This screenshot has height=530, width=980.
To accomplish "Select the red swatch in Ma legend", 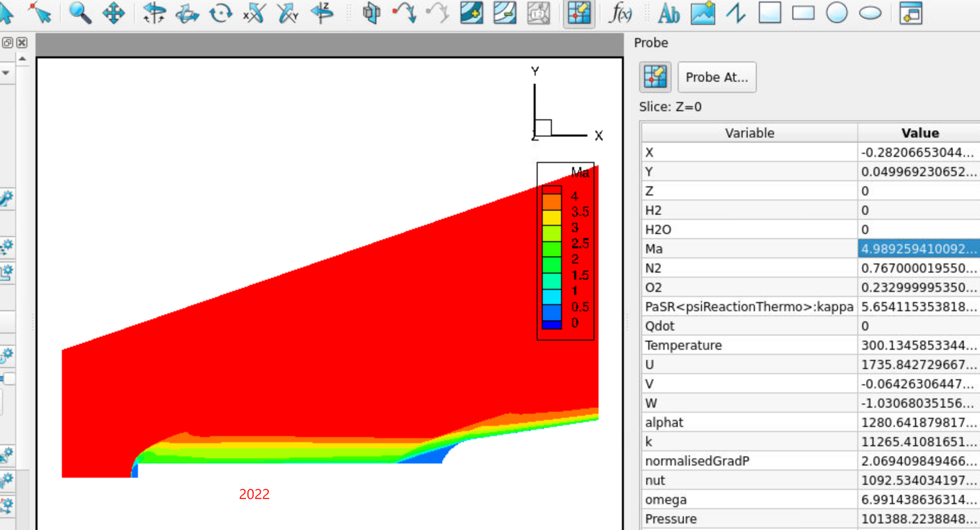I will point(552,190).
